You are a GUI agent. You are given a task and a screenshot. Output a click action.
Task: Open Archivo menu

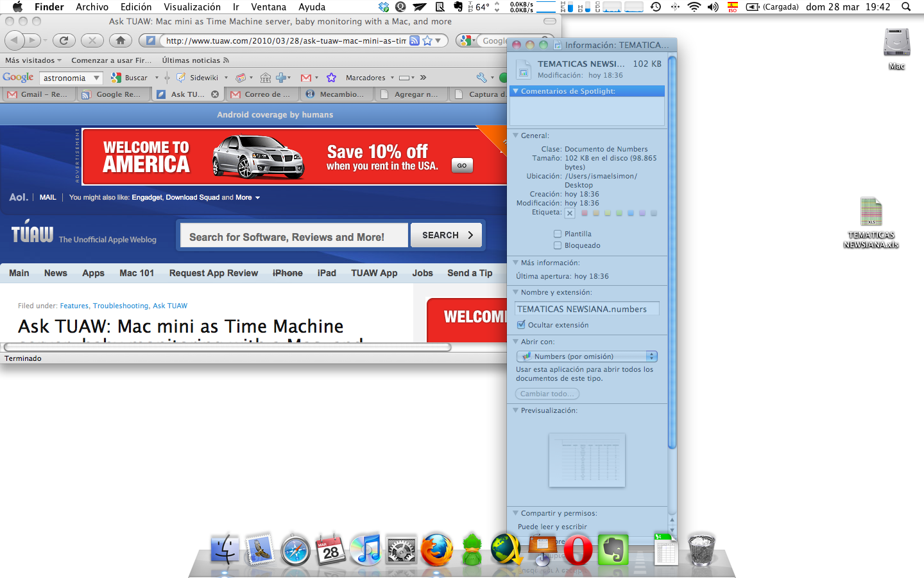coord(92,7)
